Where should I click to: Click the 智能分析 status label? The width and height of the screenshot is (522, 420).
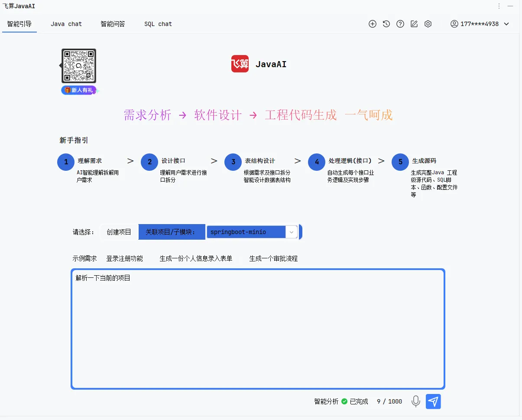(326, 401)
